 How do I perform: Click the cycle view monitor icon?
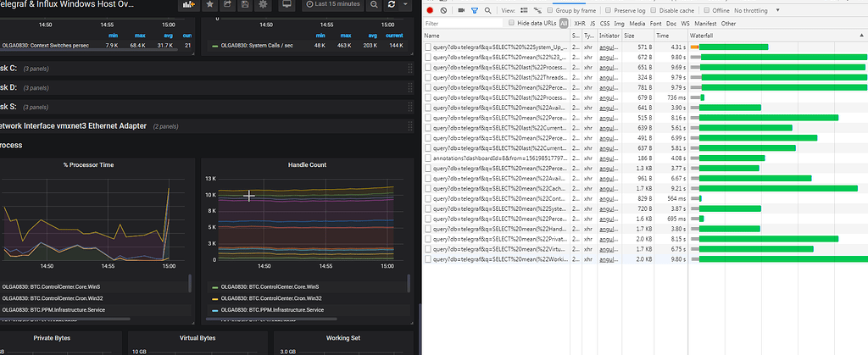[x=287, y=5]
